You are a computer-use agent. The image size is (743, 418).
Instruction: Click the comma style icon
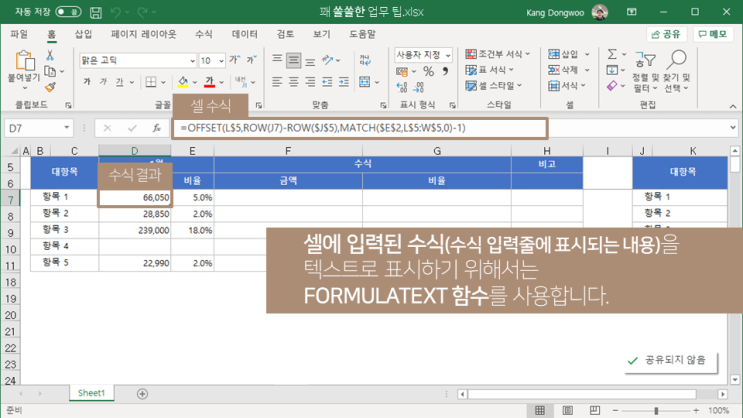(445, 71)
